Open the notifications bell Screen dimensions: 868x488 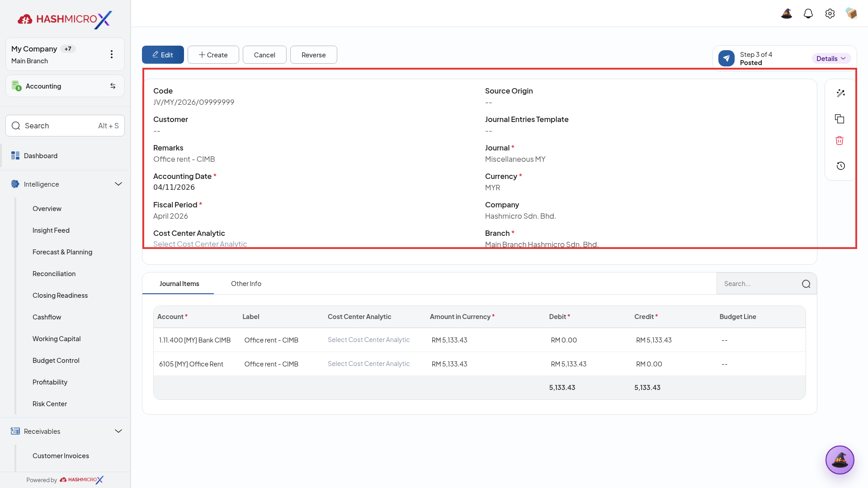pyautogui.click(x=808, y=14)
